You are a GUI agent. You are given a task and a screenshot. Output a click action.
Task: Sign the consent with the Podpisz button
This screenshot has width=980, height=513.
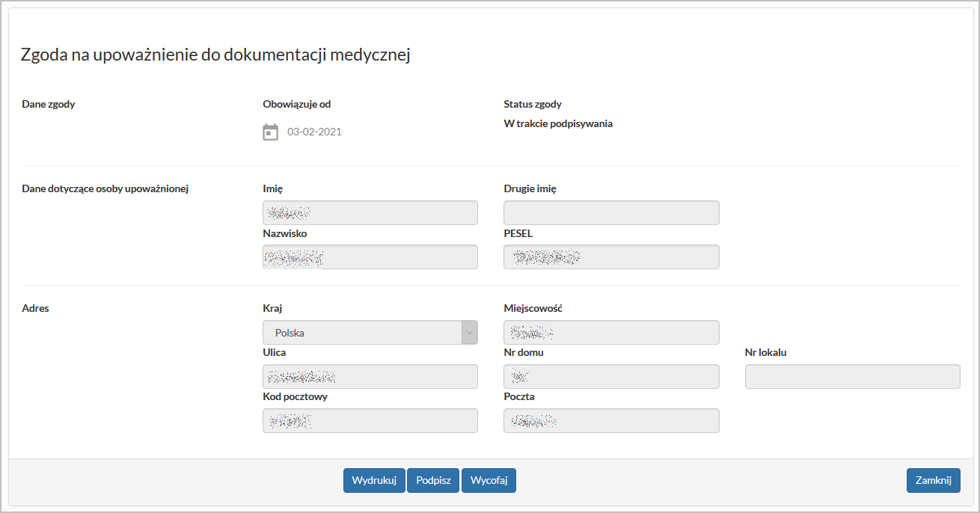click(x=433, y=481)
